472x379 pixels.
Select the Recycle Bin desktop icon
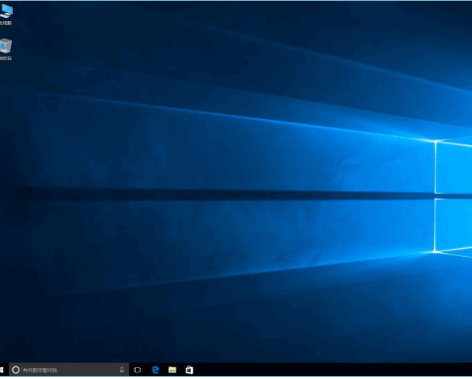pyautogui.click(x=6, y=49)
